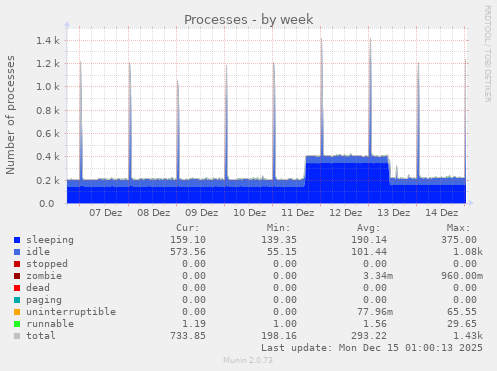
Task: Click the 'runnable' legend label
Action: point(50,324)
